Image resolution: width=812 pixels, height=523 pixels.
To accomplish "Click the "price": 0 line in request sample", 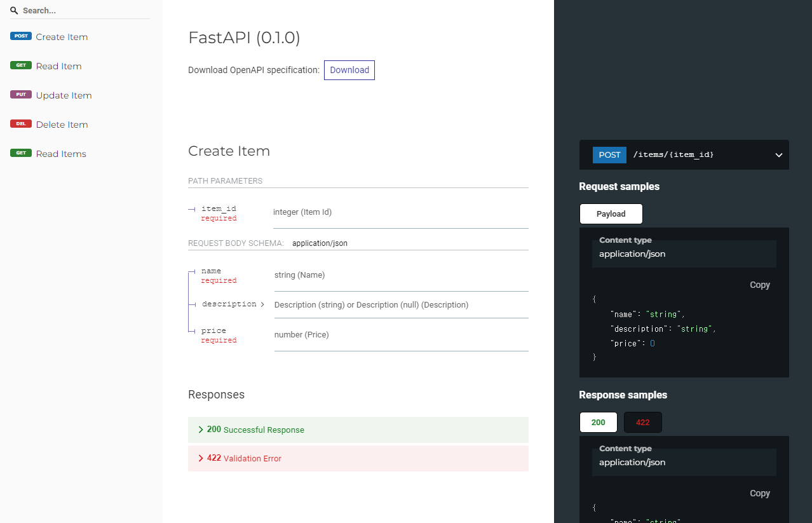I will click(x=632, y=343).
